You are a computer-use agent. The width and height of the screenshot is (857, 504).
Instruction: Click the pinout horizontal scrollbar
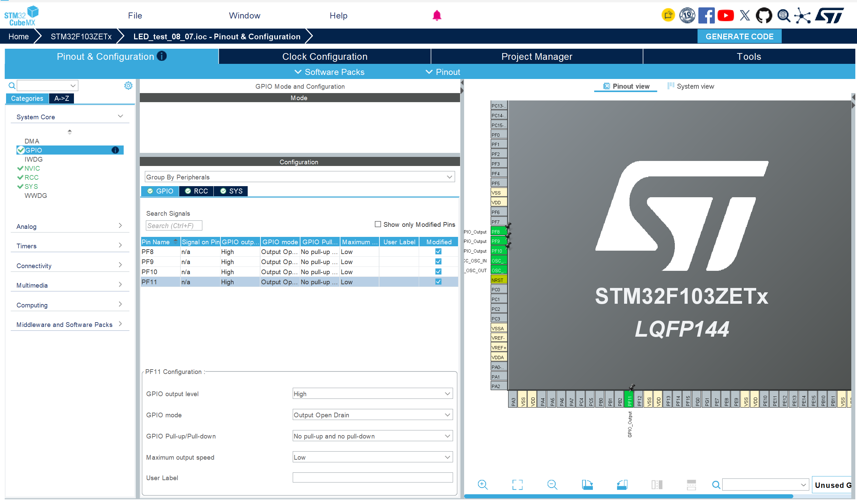[x=628, y=496]
